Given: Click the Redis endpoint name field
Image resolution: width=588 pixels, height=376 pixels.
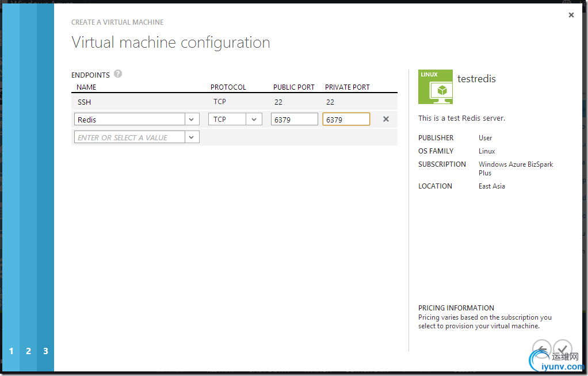Looking at the screenshot, I should point(130,120).
